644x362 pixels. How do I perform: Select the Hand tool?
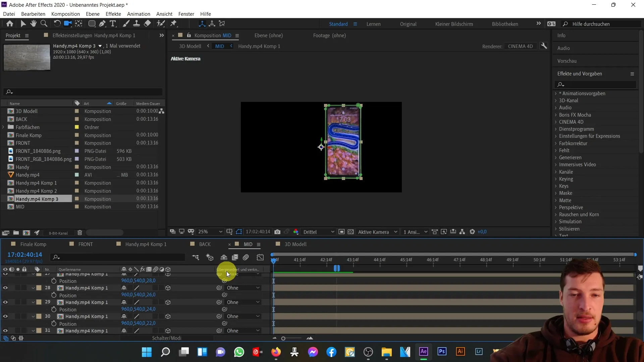coord(33,23)
